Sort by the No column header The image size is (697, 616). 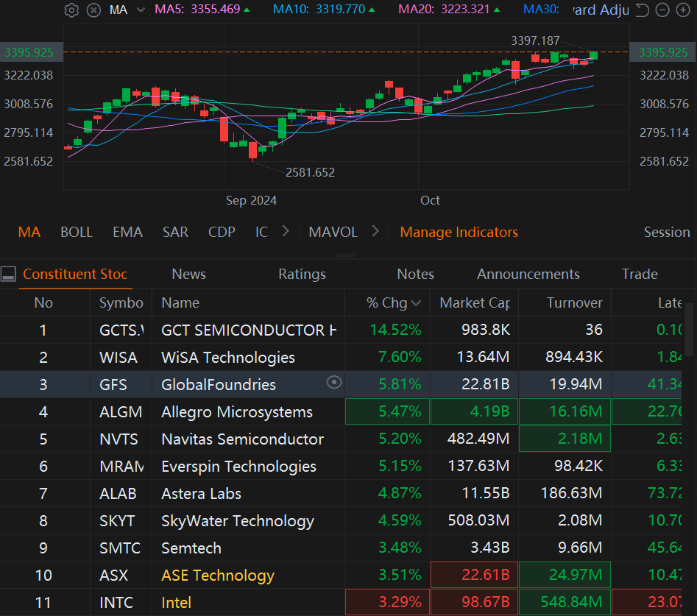(x=43, y=302)
